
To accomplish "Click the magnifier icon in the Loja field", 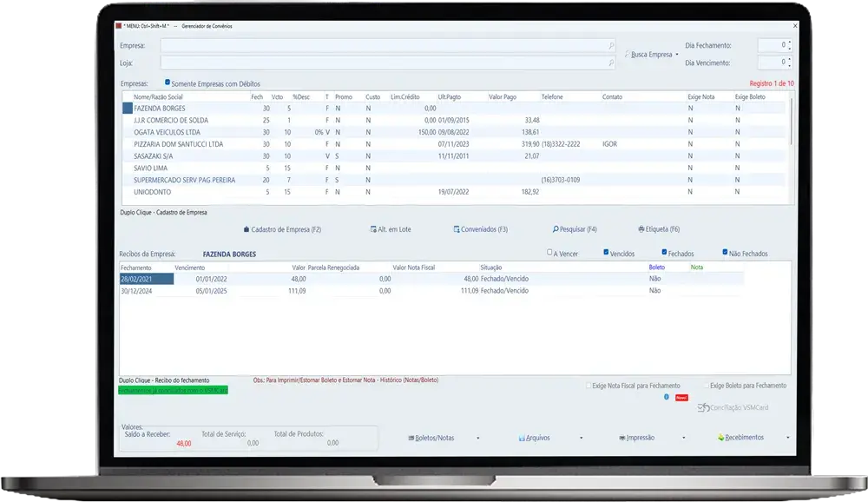I will 611,63.
